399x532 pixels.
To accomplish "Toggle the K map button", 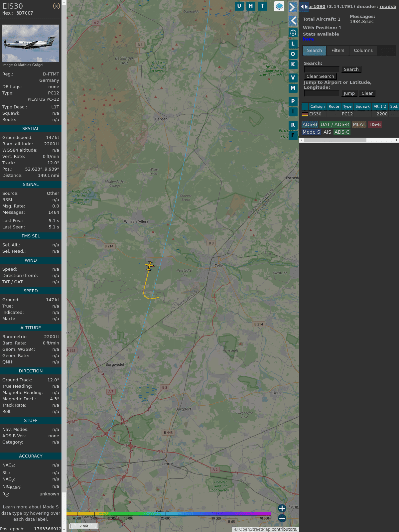I will coord(293,64).
